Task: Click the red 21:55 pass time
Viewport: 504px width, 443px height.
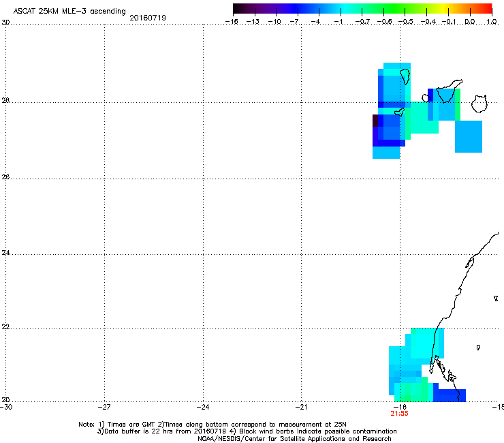Action: click(399, 414)
